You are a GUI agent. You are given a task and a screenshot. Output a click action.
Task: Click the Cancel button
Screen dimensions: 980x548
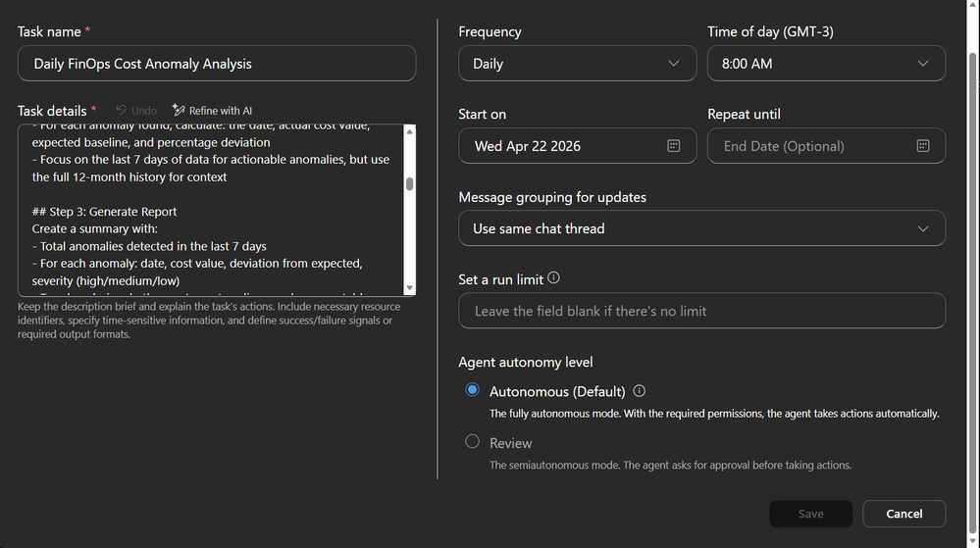(x=903, y=514)
